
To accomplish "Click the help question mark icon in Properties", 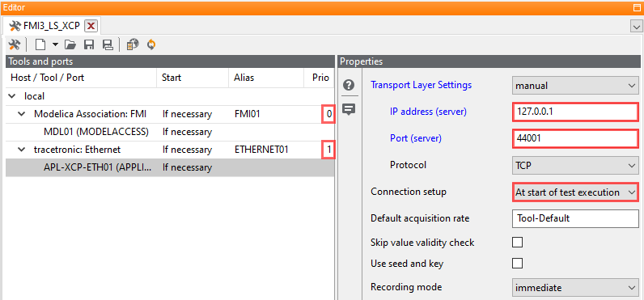I will tap(349, 86).
